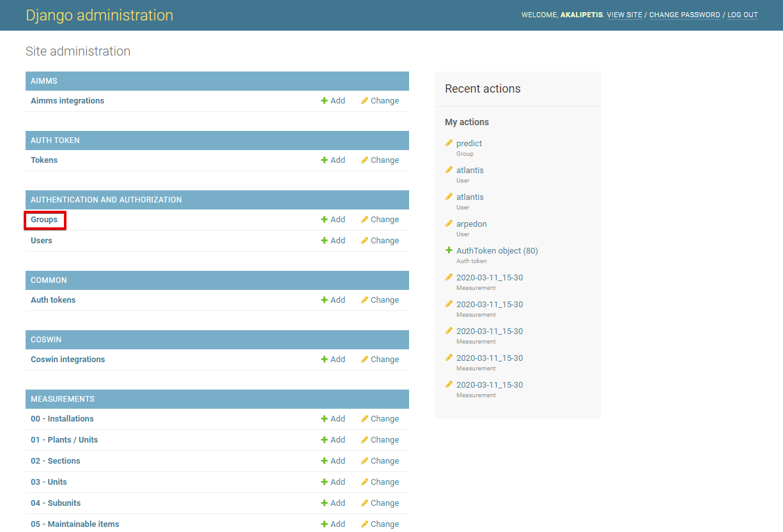
Task: Click Add in the 03 - Units row
Action: click(x=333, y=482)
